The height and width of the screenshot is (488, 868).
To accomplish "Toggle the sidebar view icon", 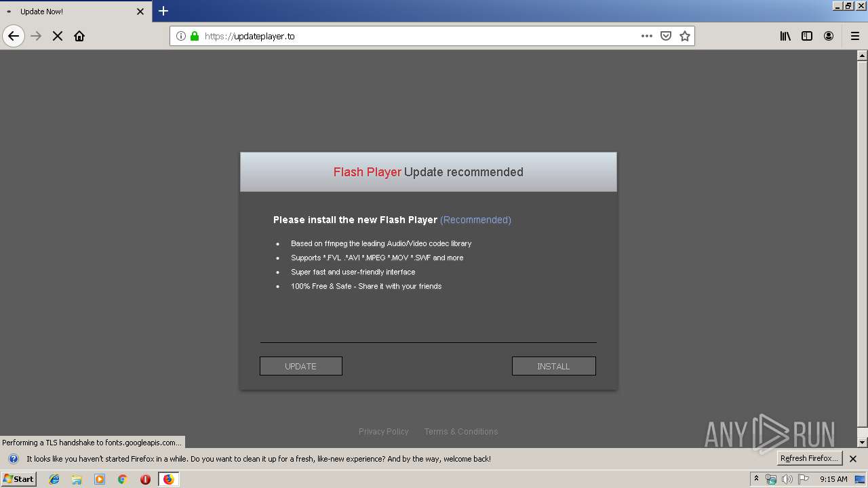I will coord(807,36).
